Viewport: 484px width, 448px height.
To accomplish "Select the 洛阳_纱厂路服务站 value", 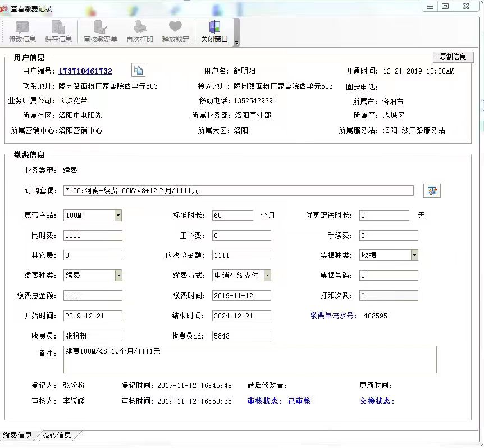I will pos(414,130).
